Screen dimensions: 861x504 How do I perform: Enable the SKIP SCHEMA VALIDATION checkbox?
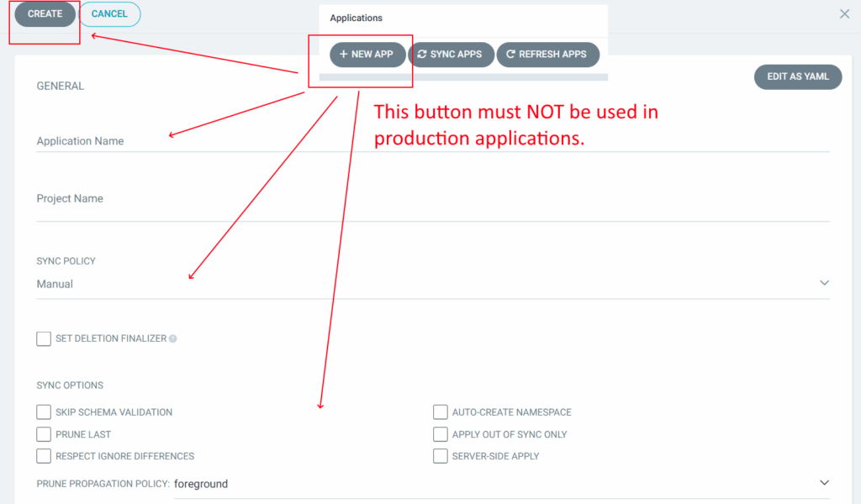pyautogui.click(x=43, y=412)
